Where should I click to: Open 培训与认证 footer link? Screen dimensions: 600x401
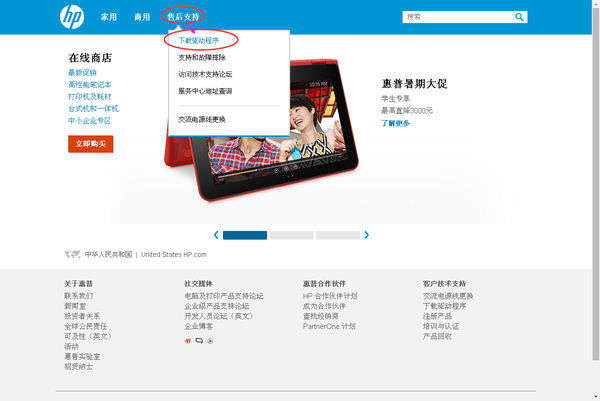coord(441,326)
